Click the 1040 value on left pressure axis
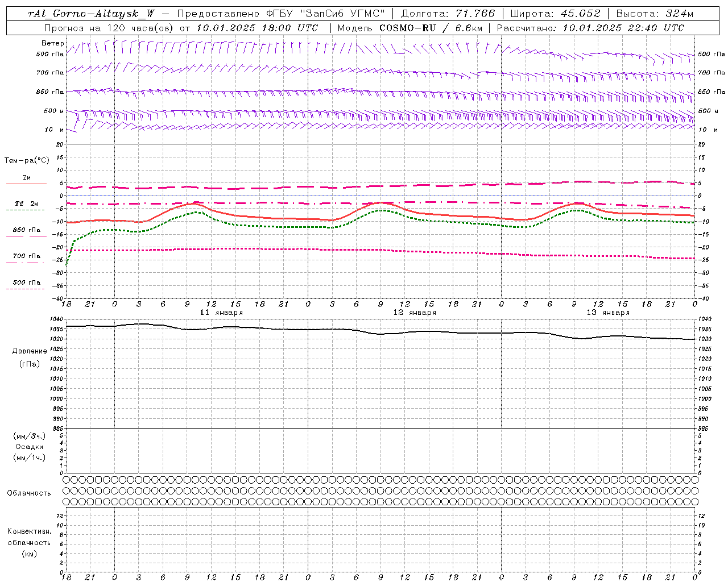The image size is (728, 582). tap(56, 319)
